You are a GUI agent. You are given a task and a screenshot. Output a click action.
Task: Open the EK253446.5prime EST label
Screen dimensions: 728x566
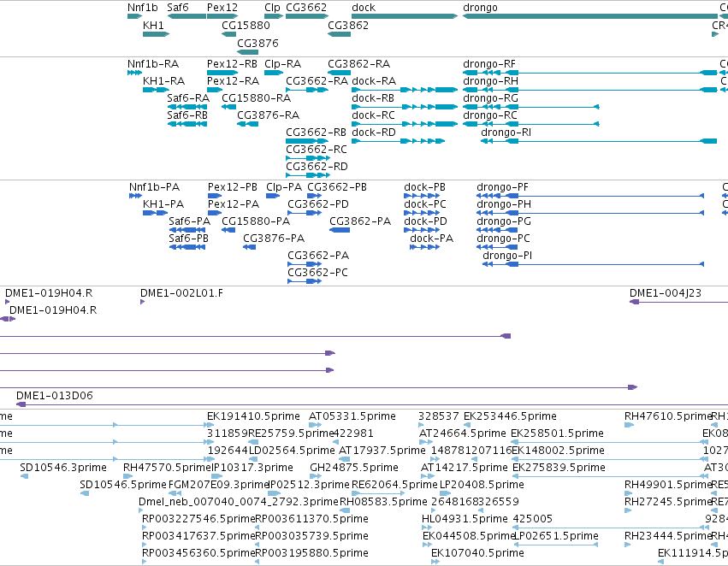(510, 416)
